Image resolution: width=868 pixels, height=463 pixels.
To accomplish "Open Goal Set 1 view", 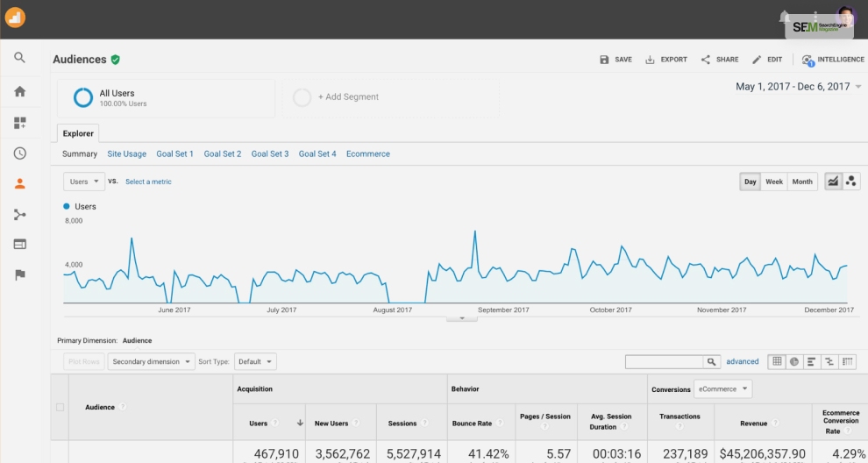I will coord(175,154).
